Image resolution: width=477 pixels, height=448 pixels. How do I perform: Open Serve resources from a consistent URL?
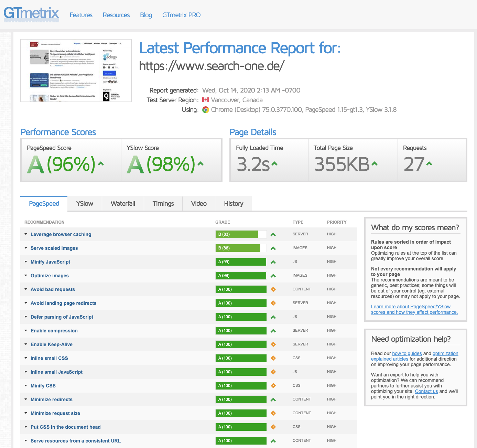pos(76,441)
